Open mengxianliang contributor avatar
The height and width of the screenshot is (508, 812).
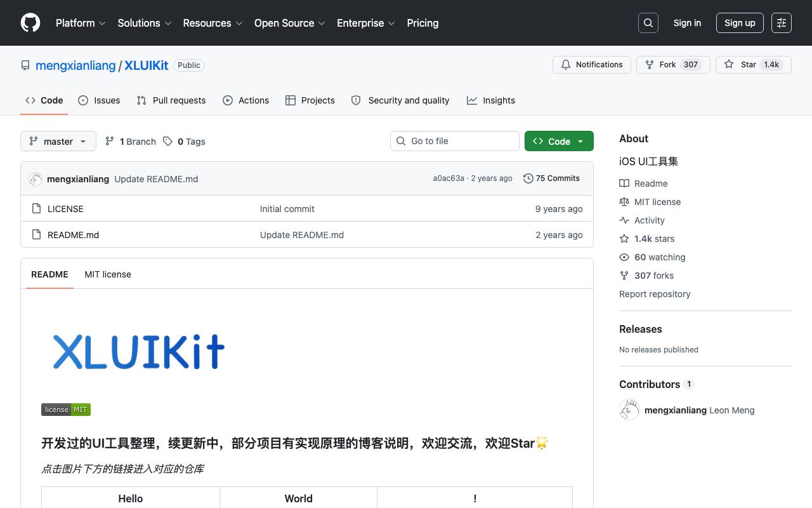tap(629, 410)
